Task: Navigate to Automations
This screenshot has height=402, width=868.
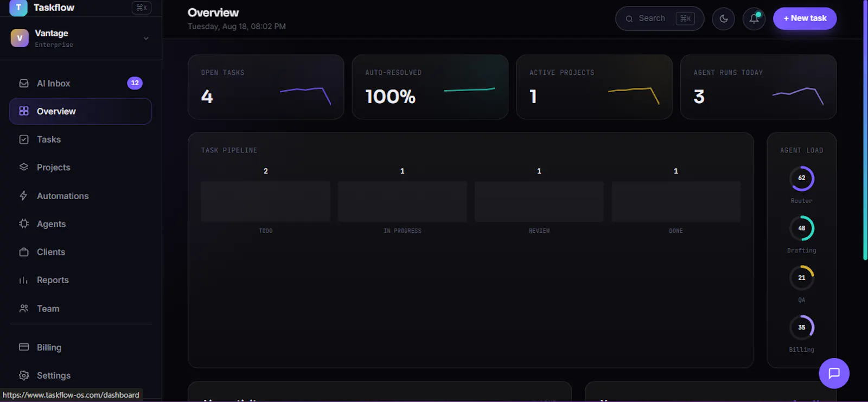Action: click(80, 195)
